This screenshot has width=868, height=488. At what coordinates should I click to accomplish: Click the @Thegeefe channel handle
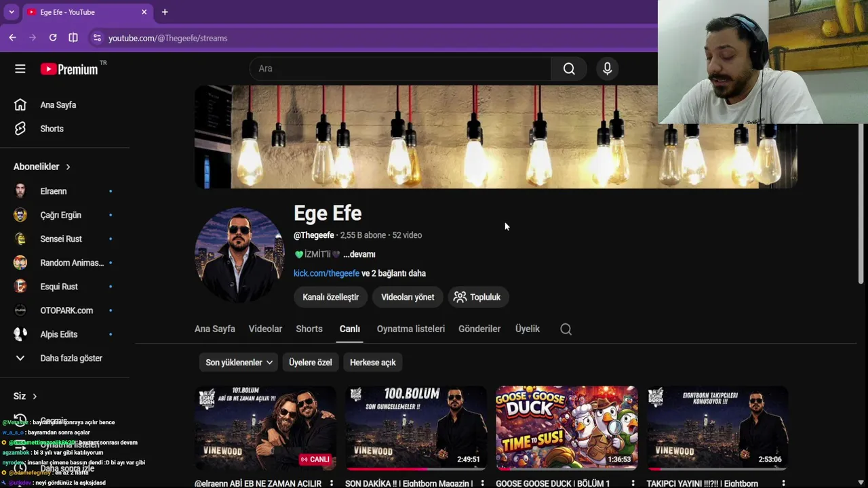(x=314, y=235)
